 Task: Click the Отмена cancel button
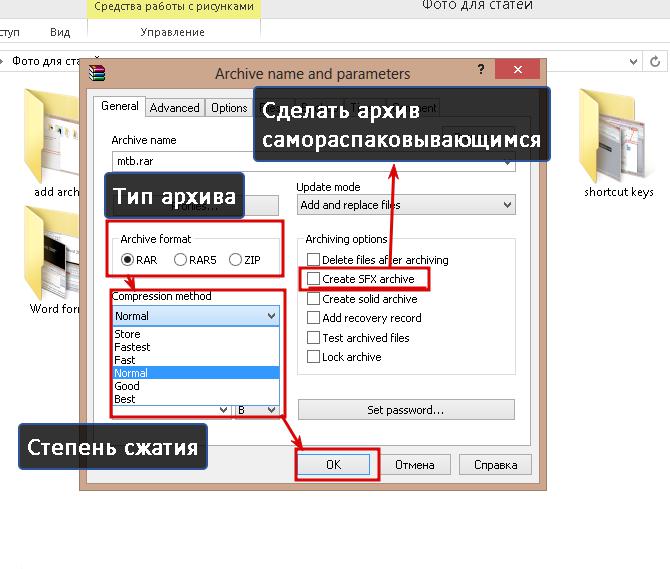[x=414, y=464]
